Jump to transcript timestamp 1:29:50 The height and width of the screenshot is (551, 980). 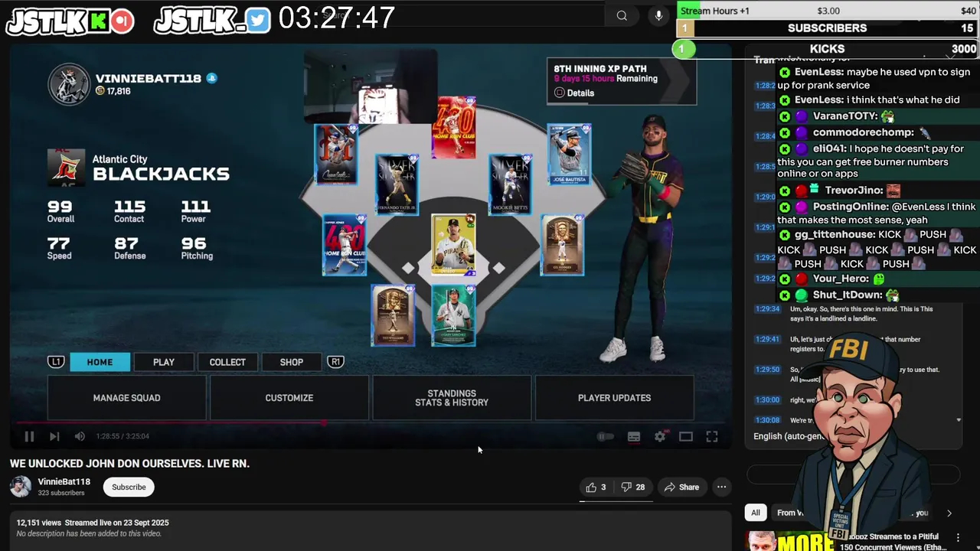pos(767,370)
